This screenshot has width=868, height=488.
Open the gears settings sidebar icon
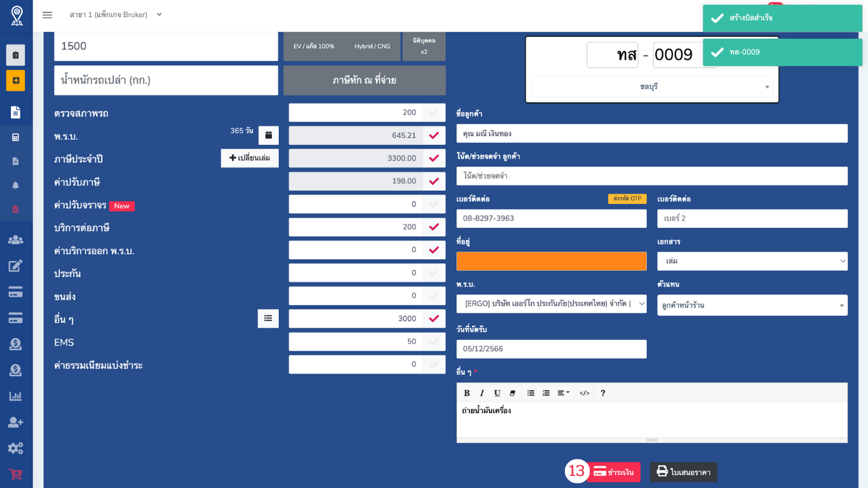click(16, 448)
